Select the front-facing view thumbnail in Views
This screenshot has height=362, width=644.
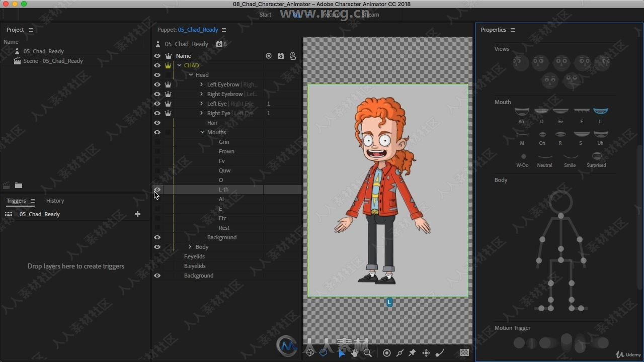click(x=561, y=63)
